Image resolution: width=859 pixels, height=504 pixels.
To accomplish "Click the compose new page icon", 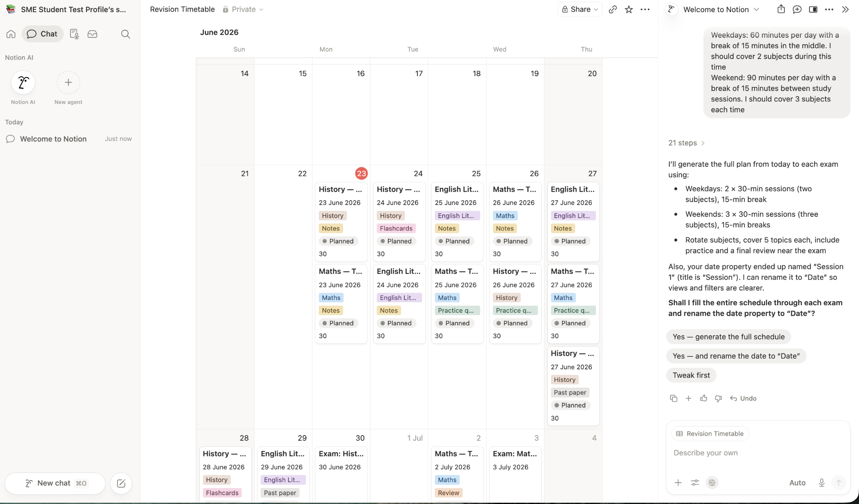I will (121, 483).
